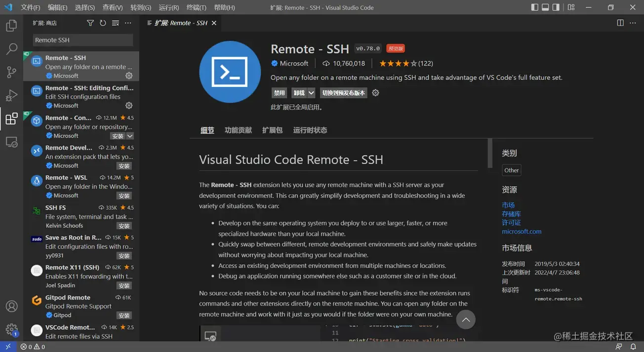Image resolution: width=644 pixels, height=352 pixels.
Task: Open the Explorer view in activity bar
Action: pos(11,26)
